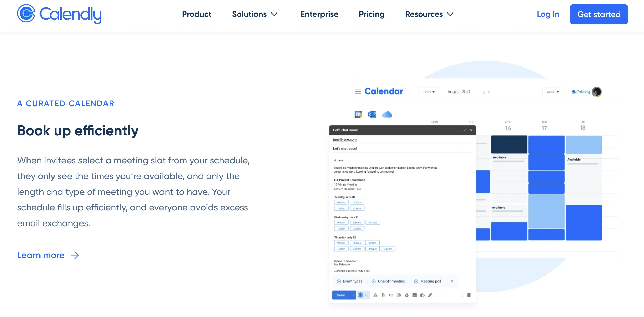Click the Outlook calendar icon
Image resolution: width=644 pixels, height=317 pixels.
click(x=372, y=115)
